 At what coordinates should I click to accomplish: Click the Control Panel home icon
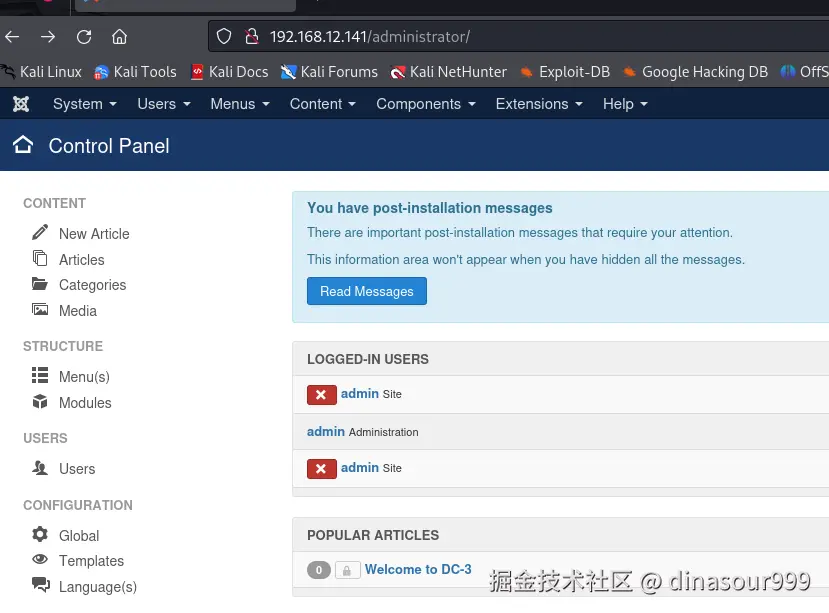(23, 145)
